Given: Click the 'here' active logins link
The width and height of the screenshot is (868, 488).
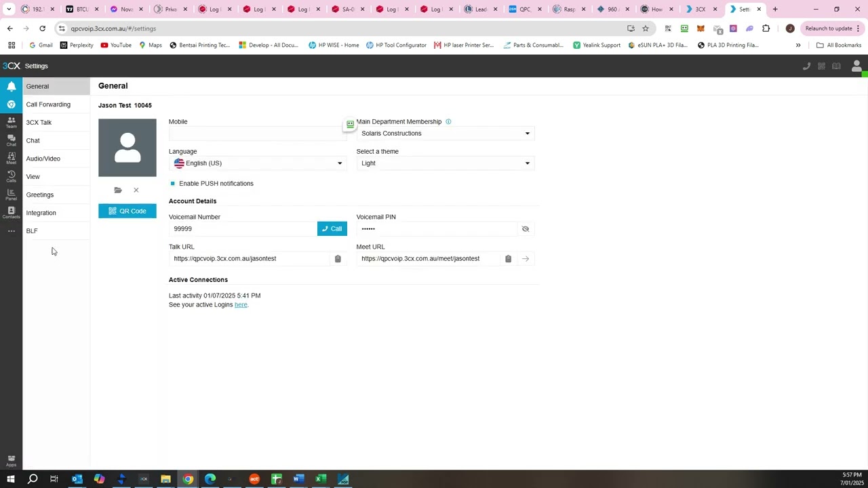Looking at the screenshot, I should point(241,305).
